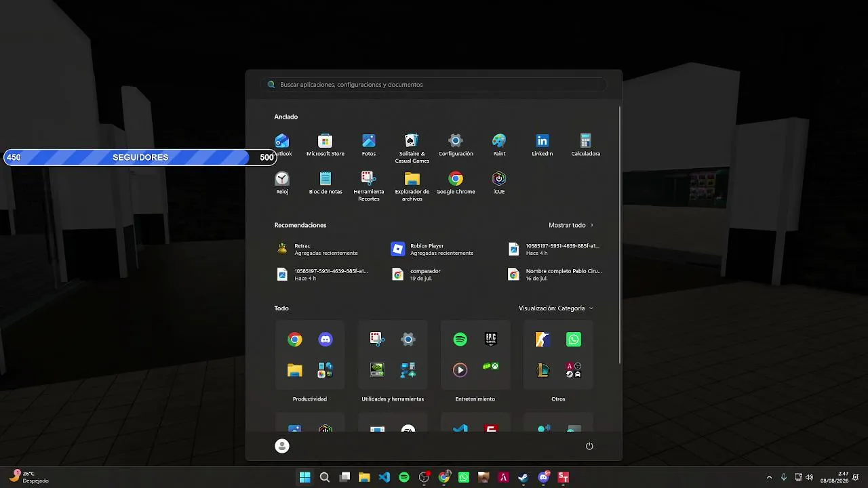Launch Solitaire & Casual Games

click(412, 148)
